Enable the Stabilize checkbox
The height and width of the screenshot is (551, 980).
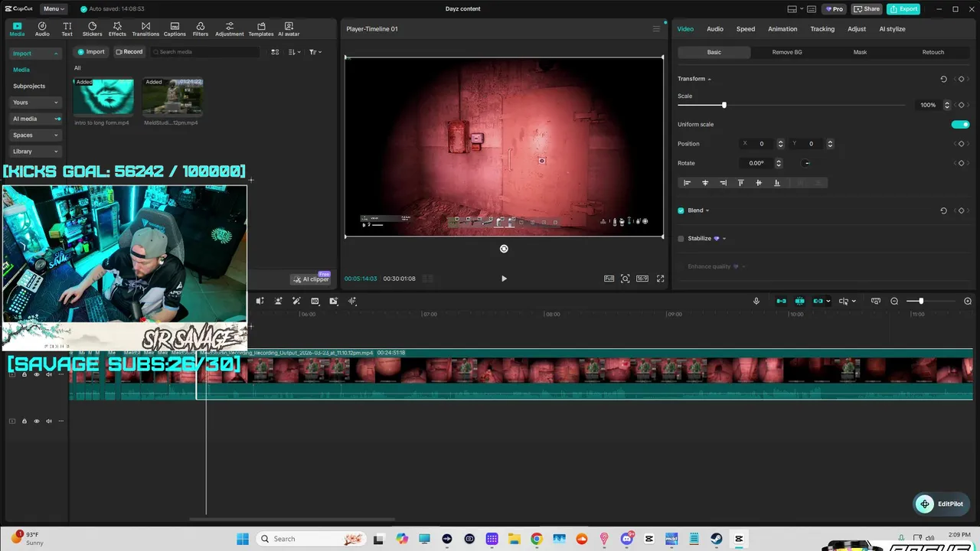pos(681,239)
